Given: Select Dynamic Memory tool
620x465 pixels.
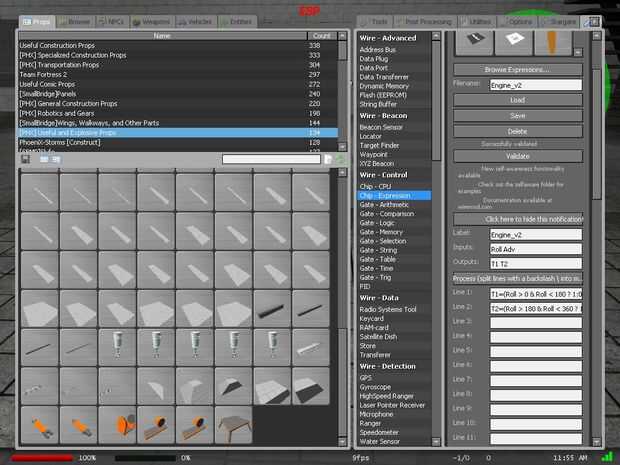Looking at the screenshot, I should tap(394, 86).
